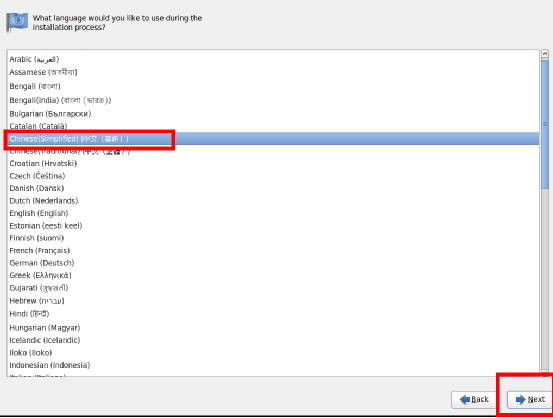Pick Icelandic (Icelandic) entry
553x418 pixels.
[x=273, y=340]
